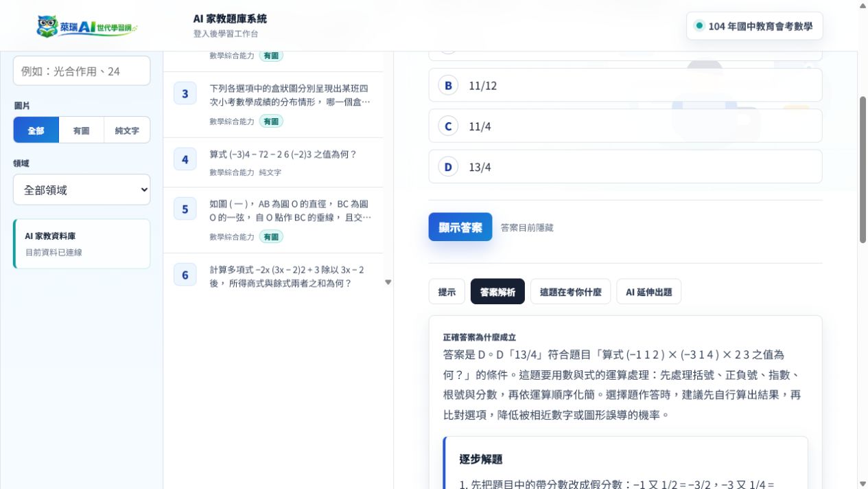Click the page scrollbar down arrow
The height and width of the screenshot is (489, 868).
pos(863,484)
